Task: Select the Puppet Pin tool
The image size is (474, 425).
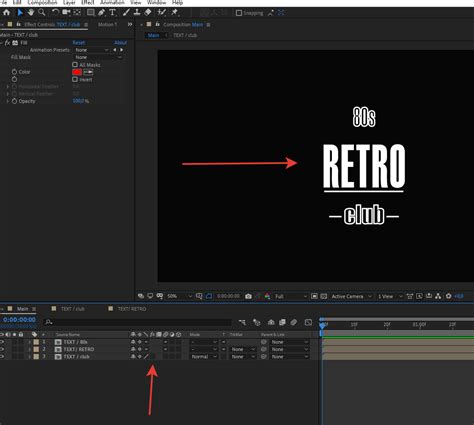Action: click(x=174, y=13)
